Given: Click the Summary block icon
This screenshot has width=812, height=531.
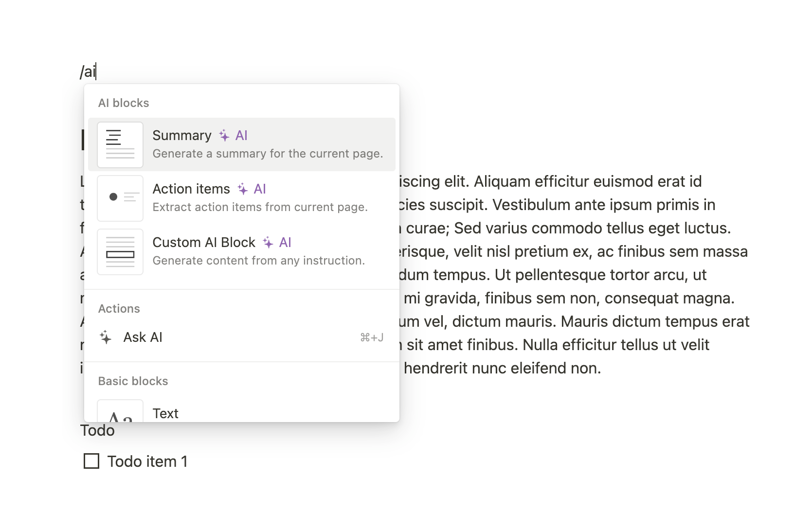Looking at the screenshot, I should [120, 144].
